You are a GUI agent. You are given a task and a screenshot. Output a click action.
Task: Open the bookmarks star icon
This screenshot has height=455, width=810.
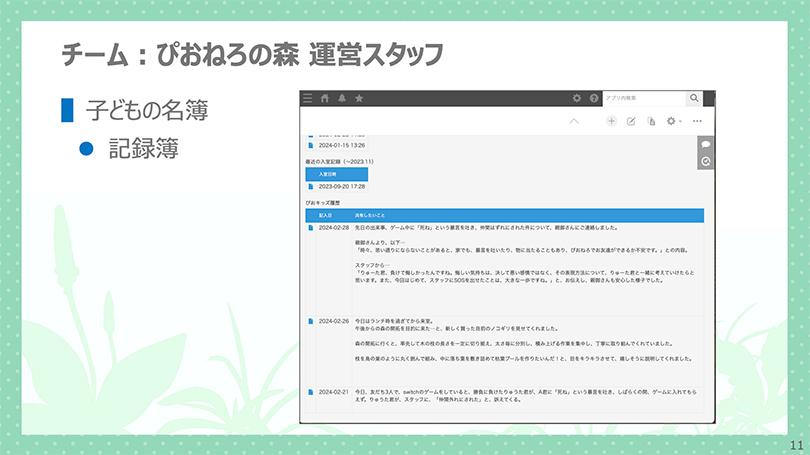coord(359,98)
